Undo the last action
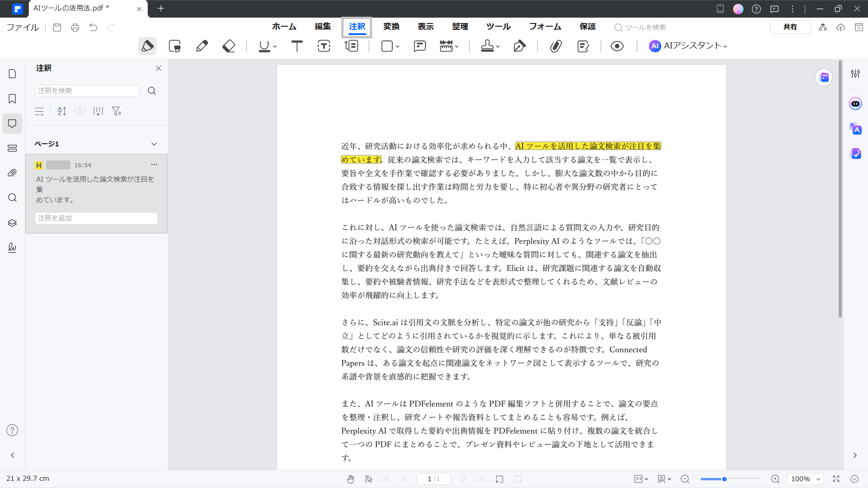This screenshot has height=488, width=868. [x=93, y=28]
